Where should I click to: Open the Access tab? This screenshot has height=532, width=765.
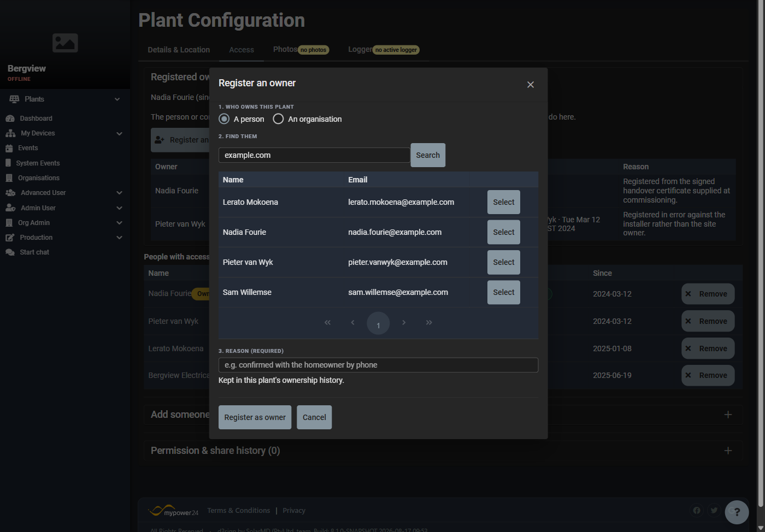(242, 50)
